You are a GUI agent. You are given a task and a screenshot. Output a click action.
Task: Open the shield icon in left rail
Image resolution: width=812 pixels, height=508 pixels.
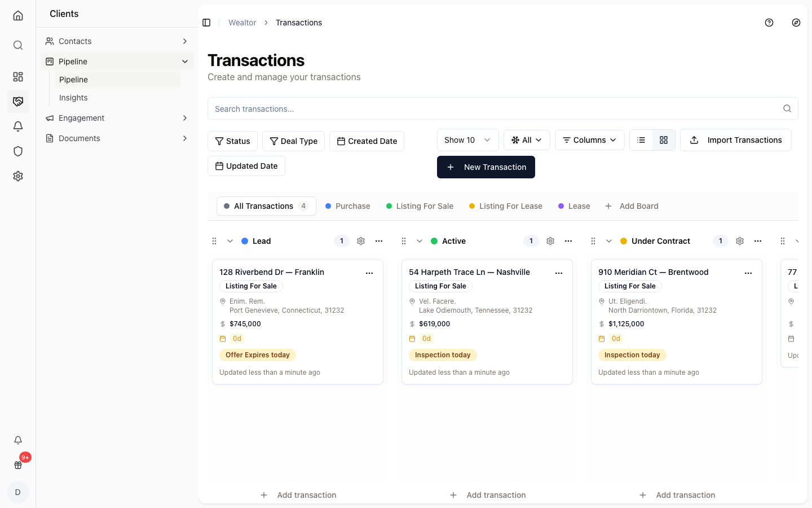coord(18,151)
